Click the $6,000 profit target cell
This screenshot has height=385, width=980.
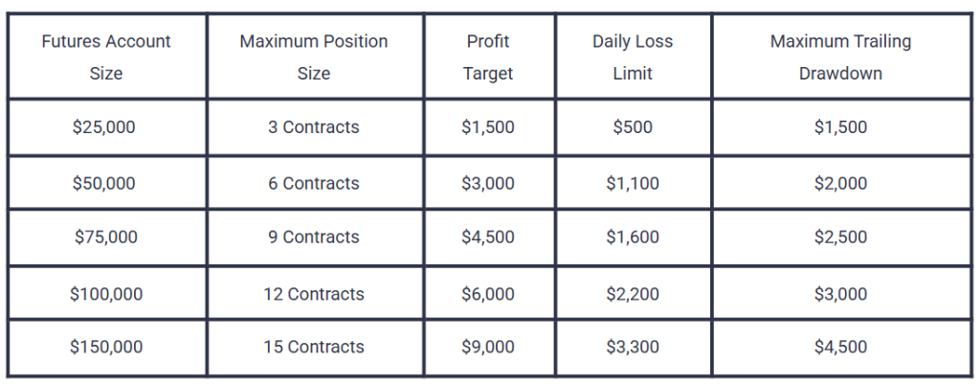point(488,294)
